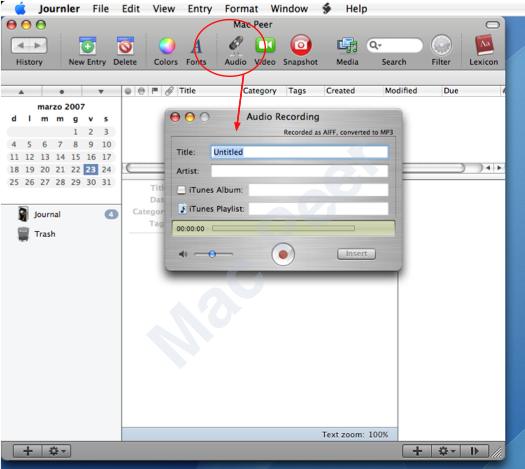Take a Snapshot with camera icon
525x469 pixels.
point(301,45)
